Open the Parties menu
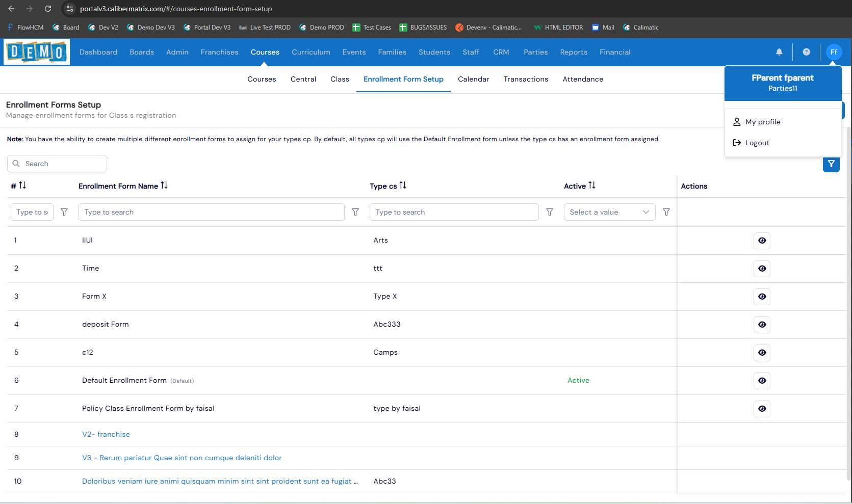The image size is (852, 504). (535, 52)
